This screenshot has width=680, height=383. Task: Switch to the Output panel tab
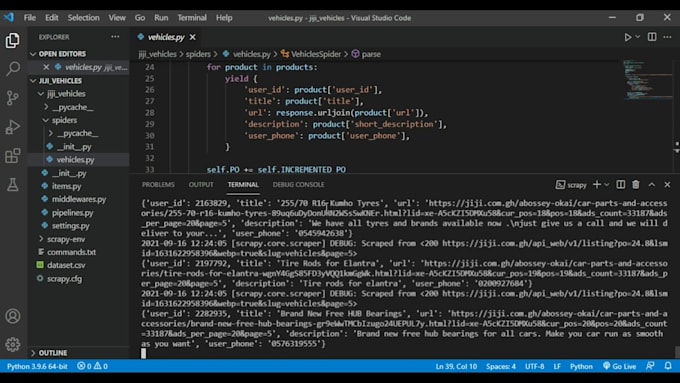201,184
